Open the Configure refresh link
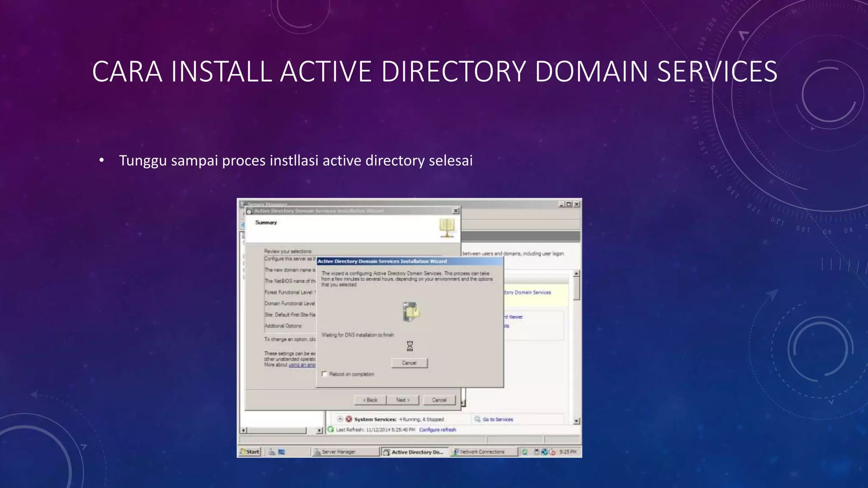868x488 pixels. tap(437, 430)
